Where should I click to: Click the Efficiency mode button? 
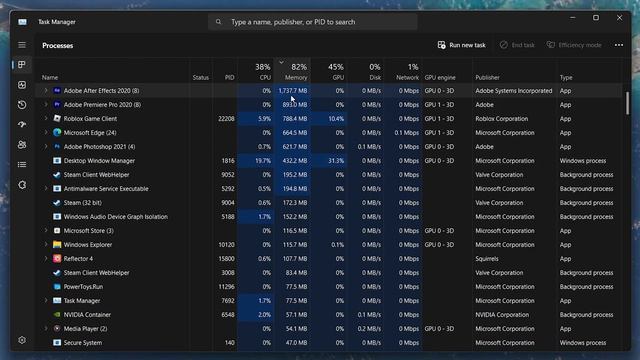(574, 45)
